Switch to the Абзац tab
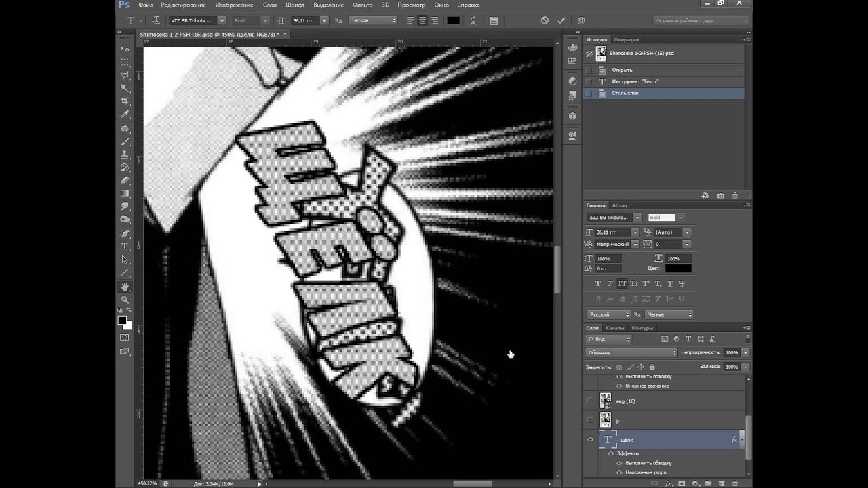This screenshot has width=868, height=488. 620,205
